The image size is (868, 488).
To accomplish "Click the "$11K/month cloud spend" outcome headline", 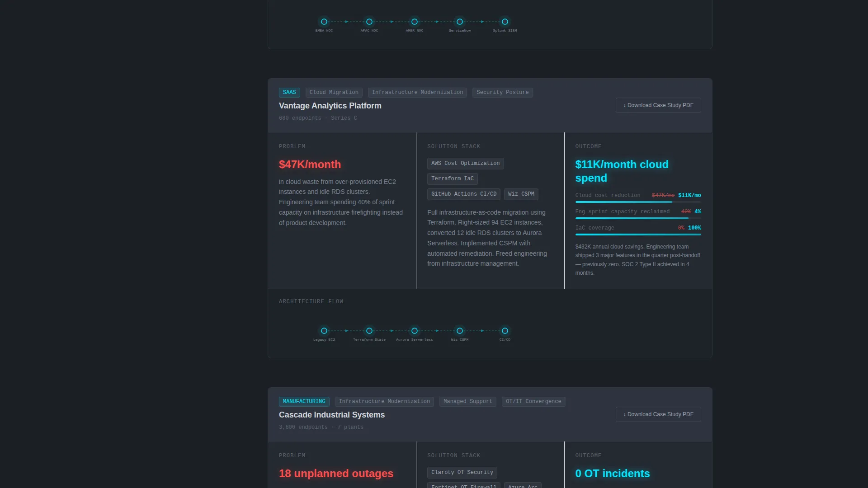I will point(622,171).
